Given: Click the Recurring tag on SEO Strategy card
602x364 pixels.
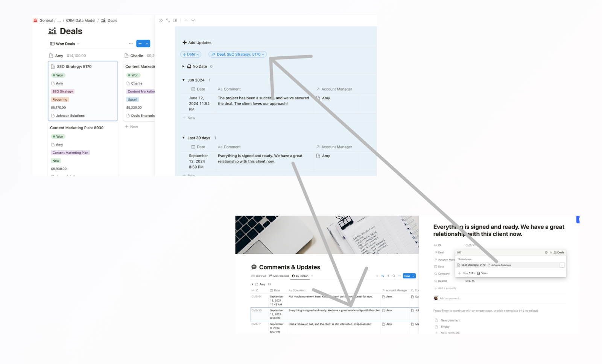Looking at the screenshot, I should click(60, 100).
